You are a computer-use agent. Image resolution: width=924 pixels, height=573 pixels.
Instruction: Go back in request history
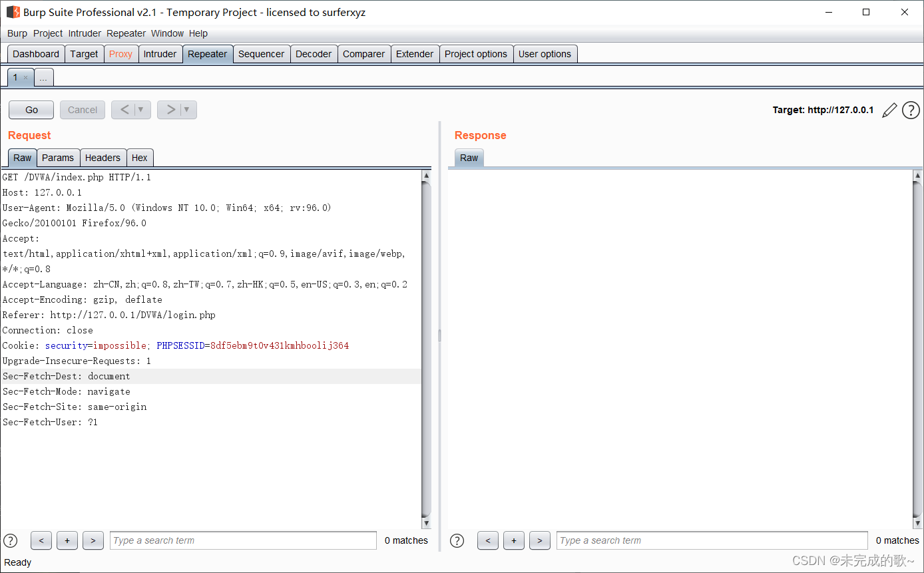tap(124, 110)
